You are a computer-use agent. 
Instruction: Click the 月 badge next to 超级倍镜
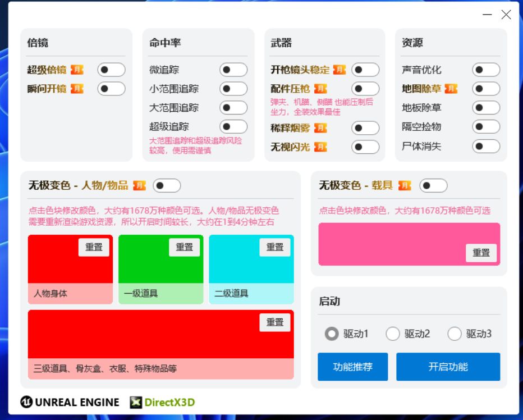click(x=77, y=70)
